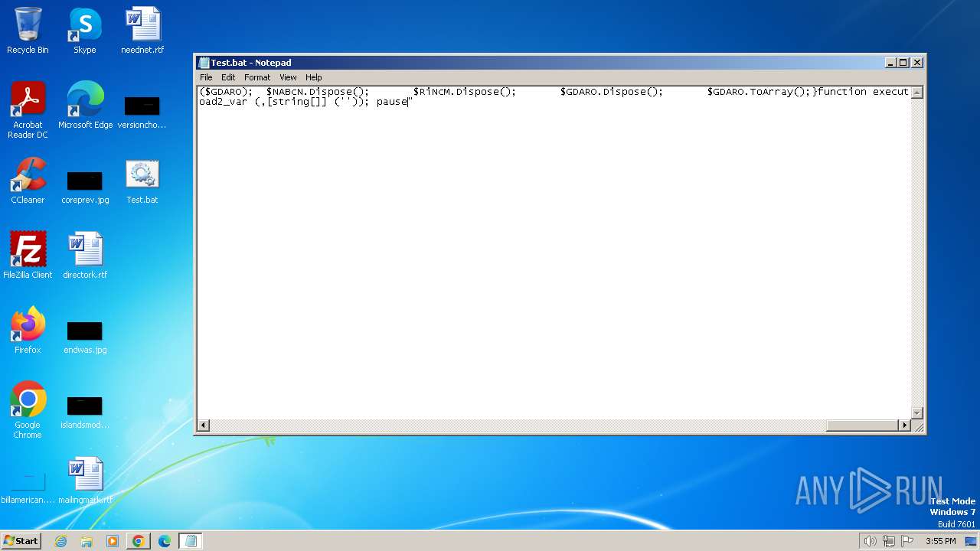Image resolution: width=980 pixels, height=551 pixels.
Task: Open the Skype desktop shortcut
Action: (85, 31)
